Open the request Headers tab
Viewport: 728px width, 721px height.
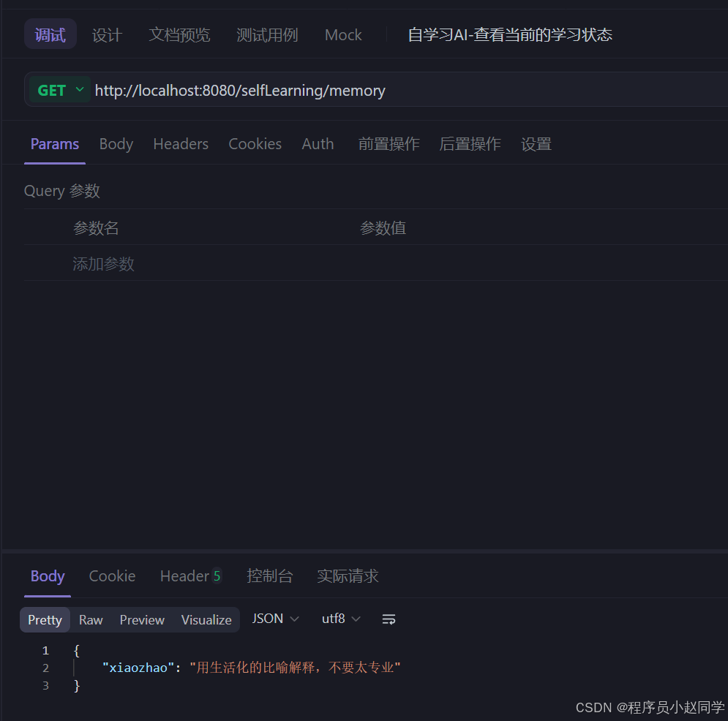[x=181, y=144]
